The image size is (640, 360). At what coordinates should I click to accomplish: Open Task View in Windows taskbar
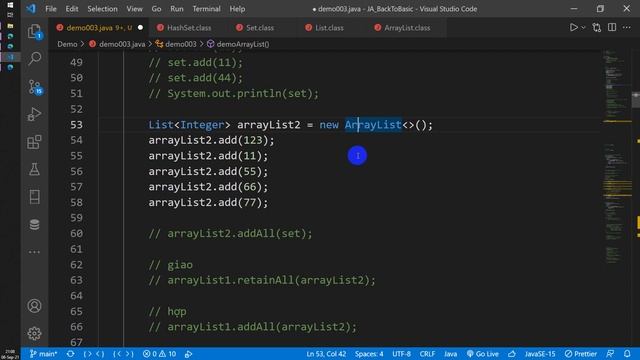point(10,15)
